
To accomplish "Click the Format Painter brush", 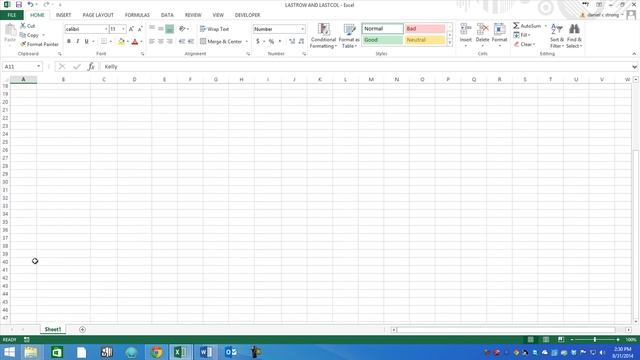I will pos(39,44).
